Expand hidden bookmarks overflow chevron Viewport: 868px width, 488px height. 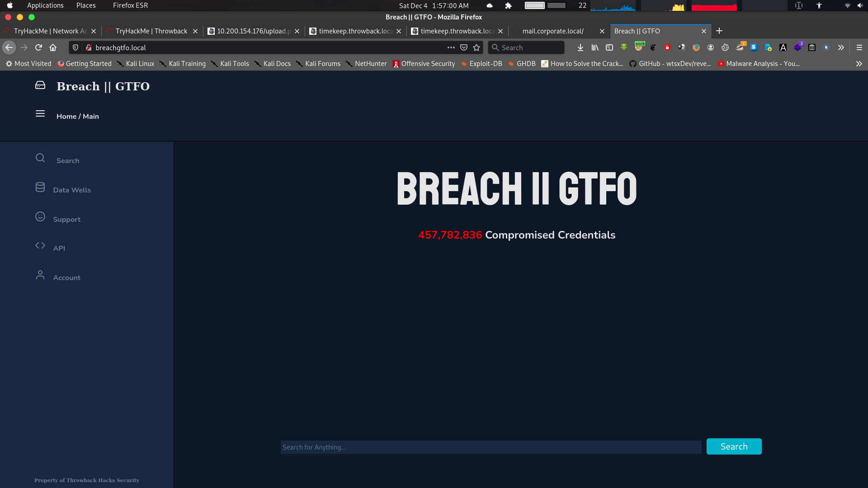[x=859, y=64]
